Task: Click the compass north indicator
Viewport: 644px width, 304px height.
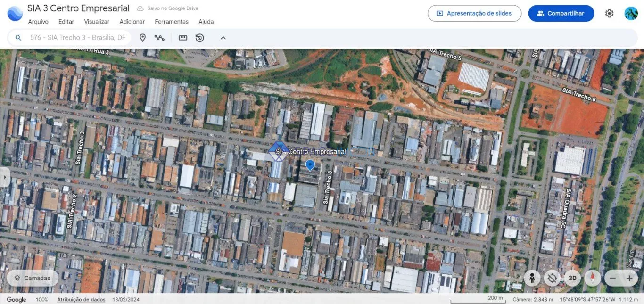Action: (x=593, y=278)
